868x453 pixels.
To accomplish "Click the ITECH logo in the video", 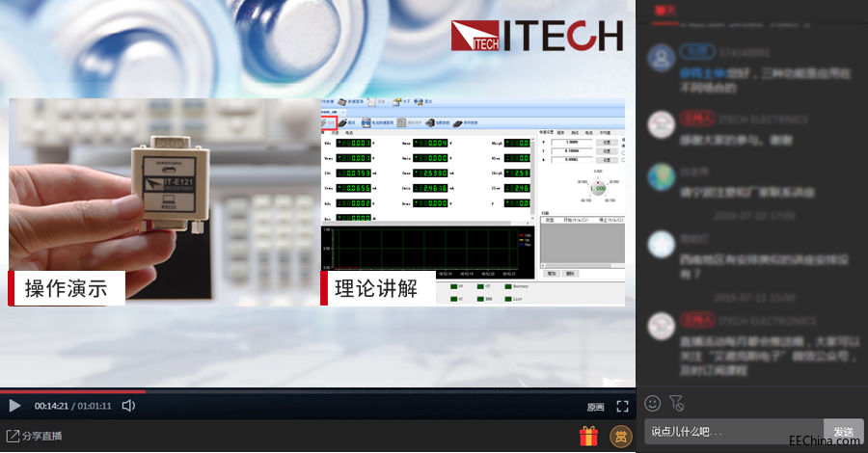I will point(536,36).
